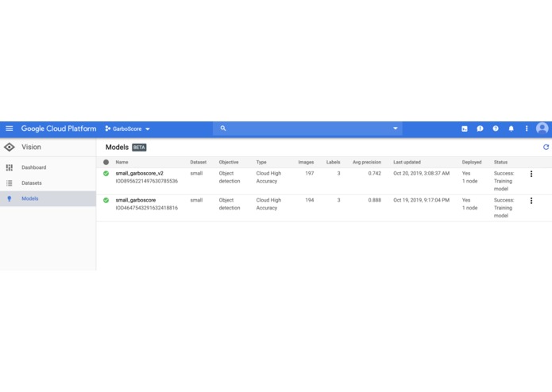Open the top bar more options menu
This screenshot has width=552, height=392.
click(527, 129)
